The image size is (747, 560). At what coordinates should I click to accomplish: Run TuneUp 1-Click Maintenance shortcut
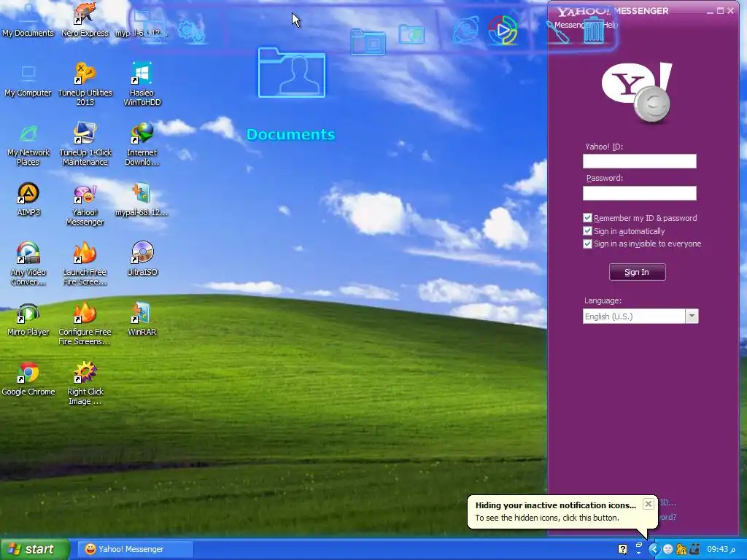point(85,145)
